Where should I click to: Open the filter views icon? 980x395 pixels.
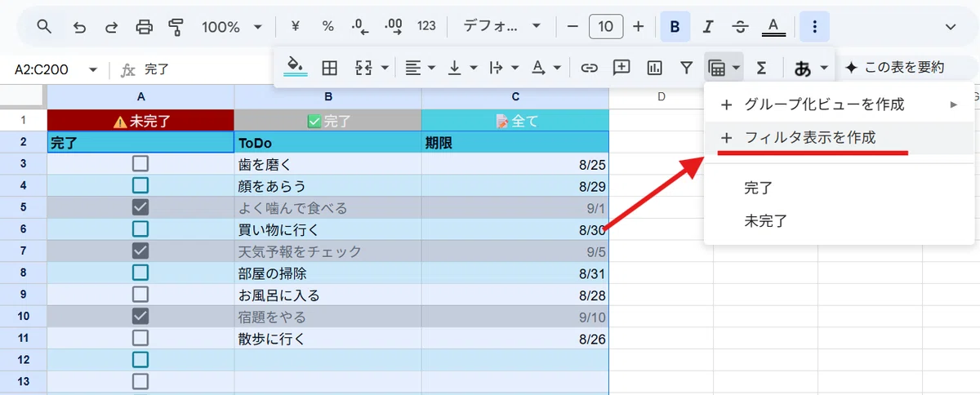717,68
